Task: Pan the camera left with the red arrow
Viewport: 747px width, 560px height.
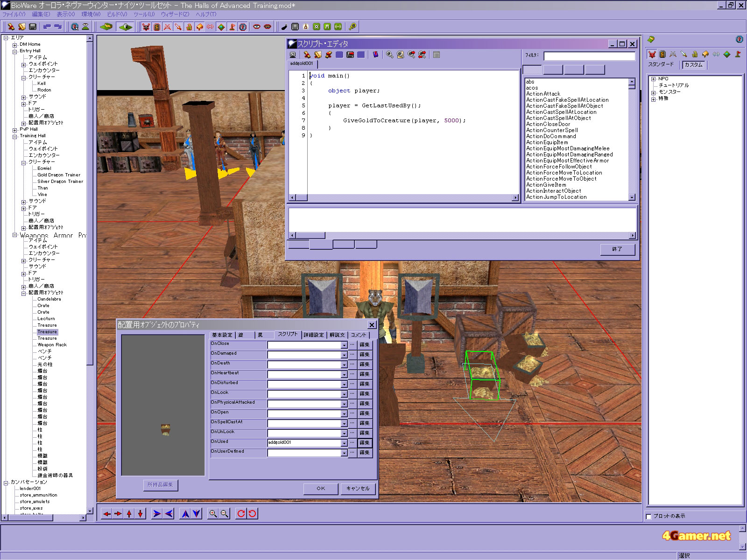Action: pos(107,514)
